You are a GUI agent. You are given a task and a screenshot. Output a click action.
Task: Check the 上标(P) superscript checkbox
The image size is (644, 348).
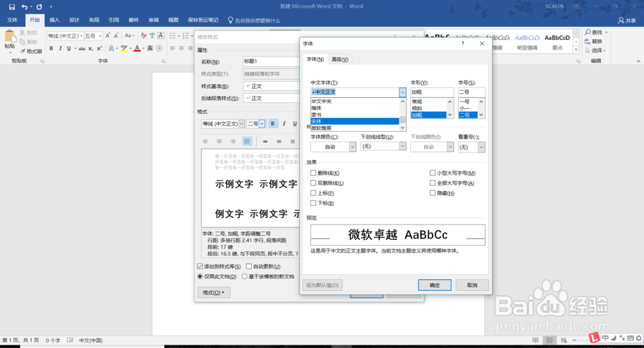(x=314, y=193)
